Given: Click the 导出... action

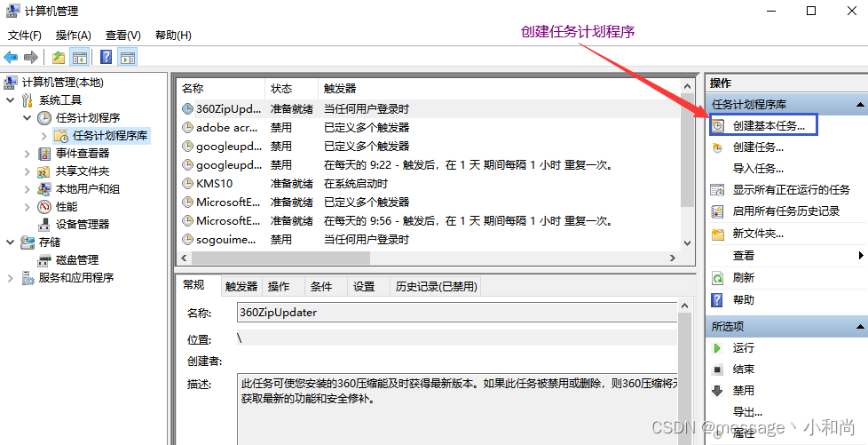Looking at the screenshot, I should coord(747,412).
